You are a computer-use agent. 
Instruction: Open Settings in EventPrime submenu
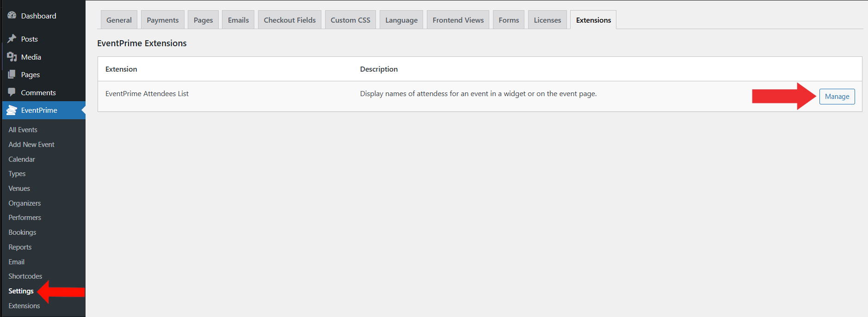coord(21,291)
